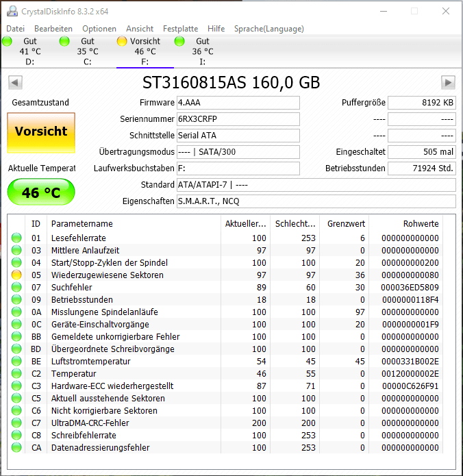The height and width of the screenshot is (476, 463).
Task: Click status icon of Mittlere Anlaufzeit row
Action: point(16,250)
